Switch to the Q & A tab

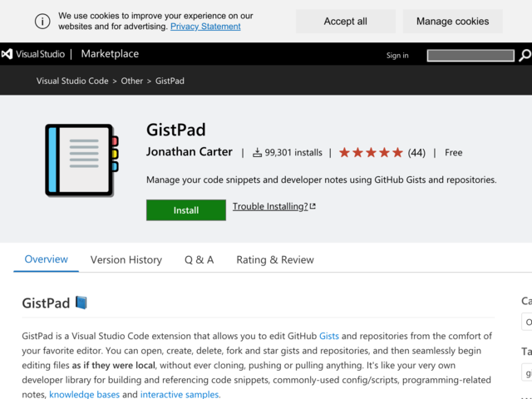[199, 260]
